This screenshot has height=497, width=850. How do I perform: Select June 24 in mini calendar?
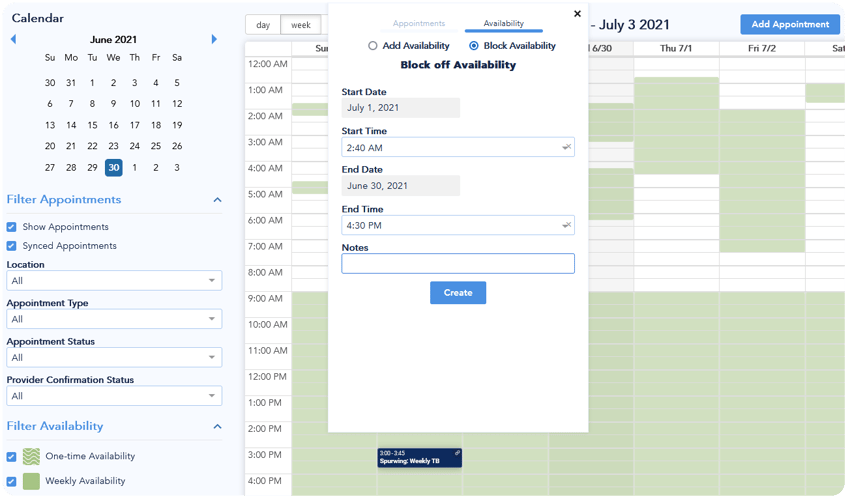point(134,146)
